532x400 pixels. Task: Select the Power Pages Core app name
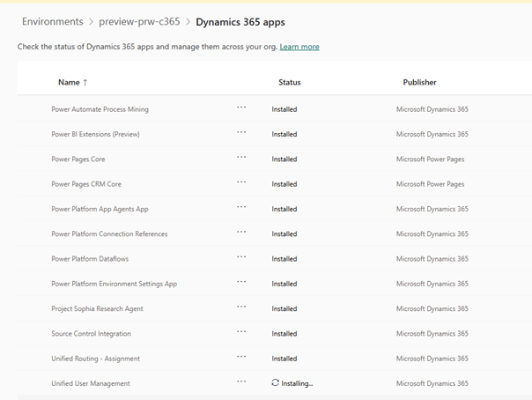(x=78, y=159)
